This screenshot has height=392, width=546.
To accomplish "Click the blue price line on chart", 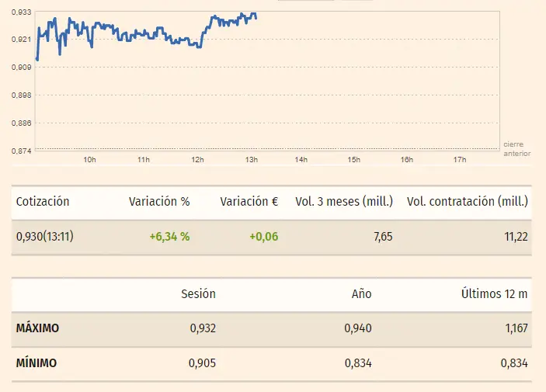I will pos(140,34).
